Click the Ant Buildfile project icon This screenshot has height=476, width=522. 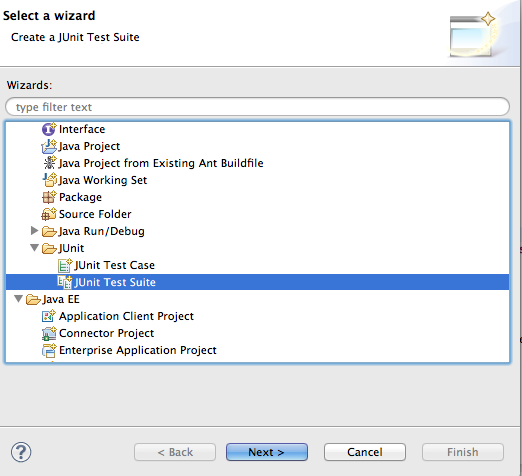(x=49, y=163)
